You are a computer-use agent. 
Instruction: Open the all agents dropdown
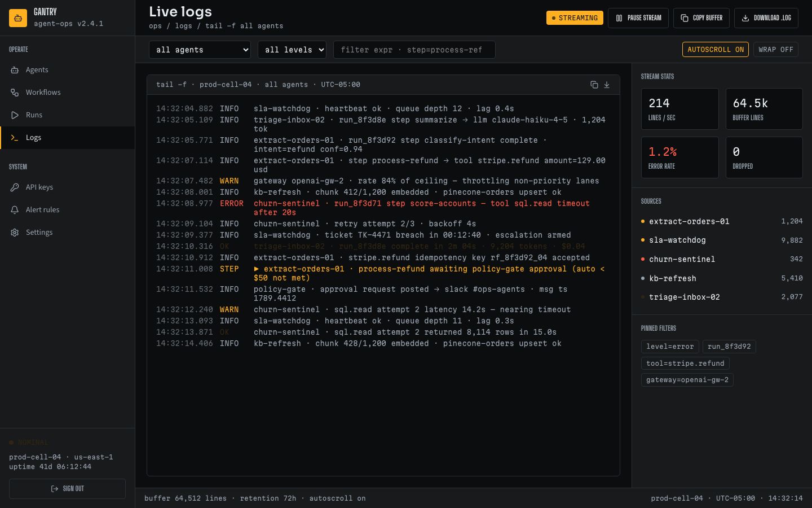200,50
